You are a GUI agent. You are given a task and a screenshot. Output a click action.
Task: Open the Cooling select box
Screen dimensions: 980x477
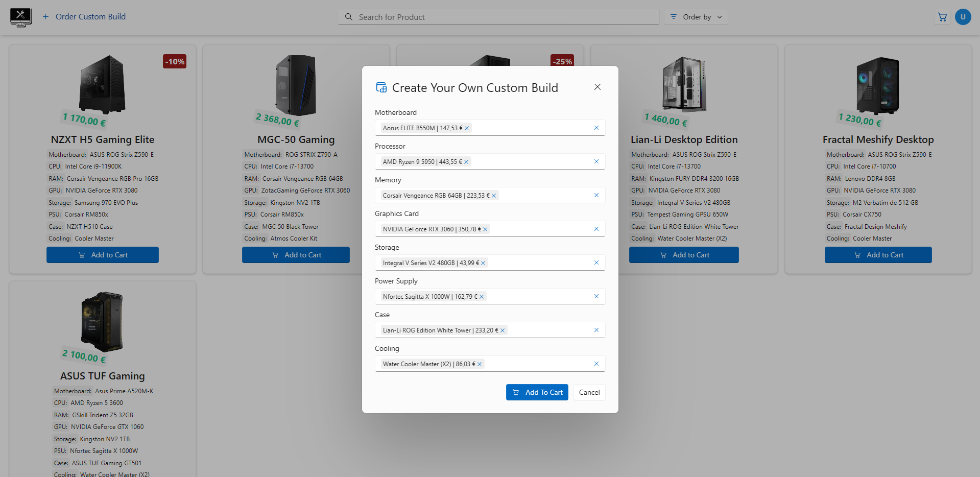tap(490, 364)
